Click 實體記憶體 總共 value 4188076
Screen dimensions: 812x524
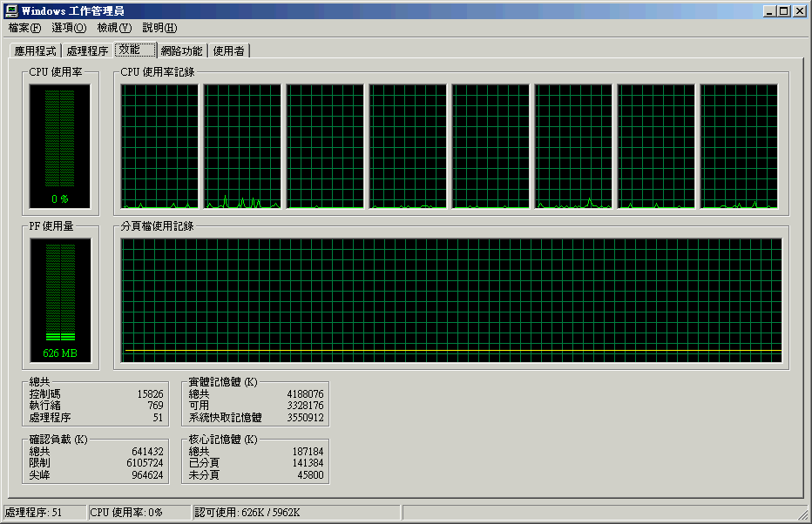point(306,394)
